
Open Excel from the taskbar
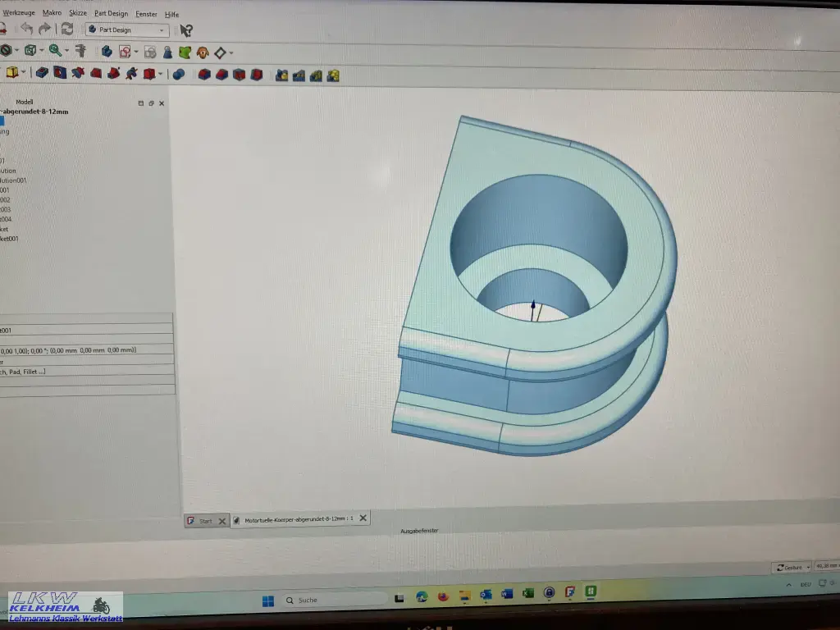click(x=528, y=593)
